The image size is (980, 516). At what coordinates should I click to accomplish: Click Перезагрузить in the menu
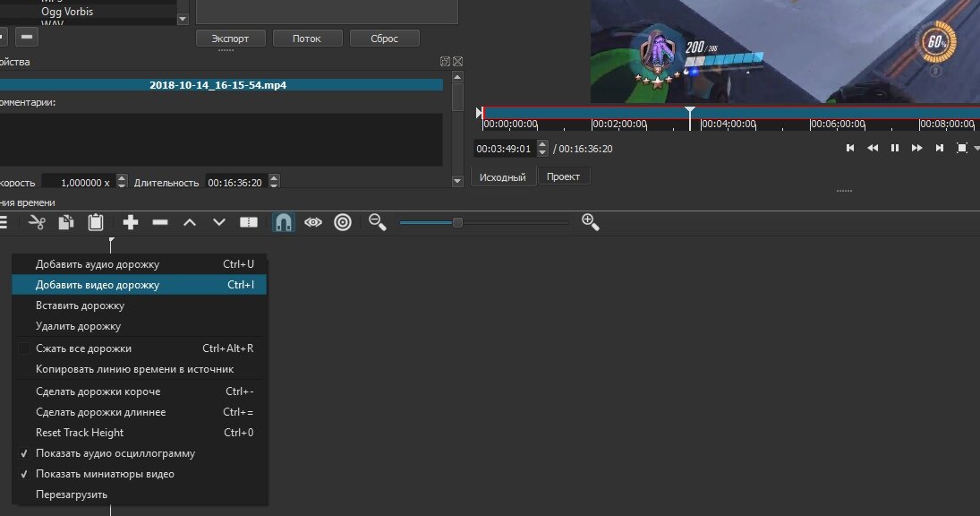tap(140, 494)
